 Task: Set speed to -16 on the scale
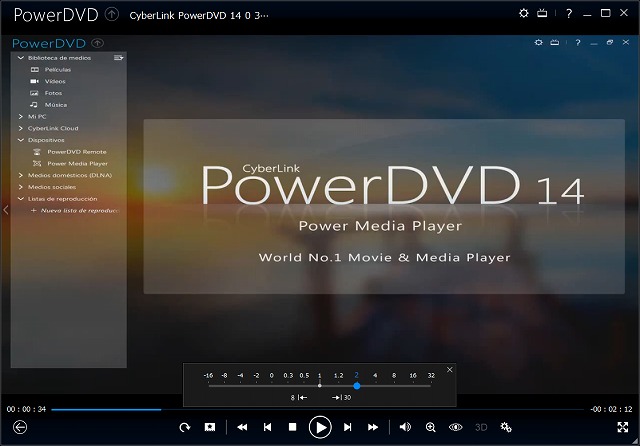(208, 375)
